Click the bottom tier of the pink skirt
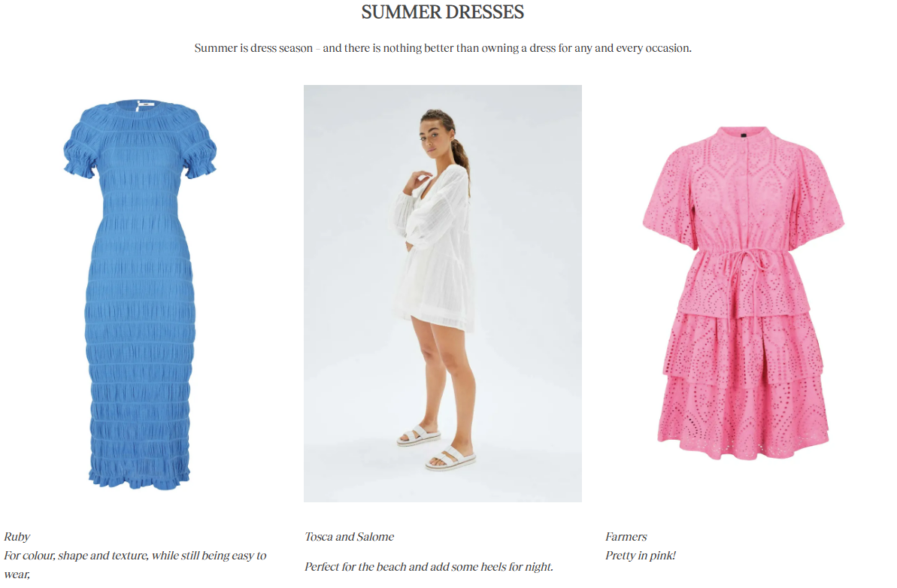 (x=743, y=420)
